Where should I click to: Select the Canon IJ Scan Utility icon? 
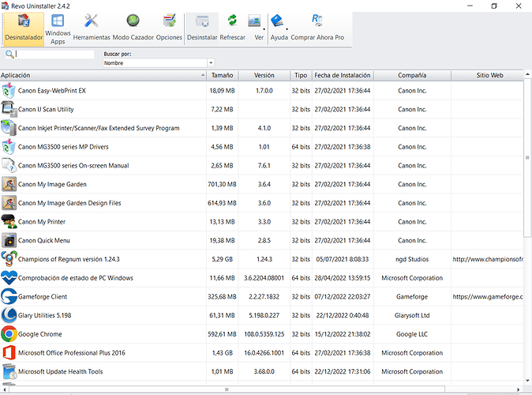(x=9, y=109)
